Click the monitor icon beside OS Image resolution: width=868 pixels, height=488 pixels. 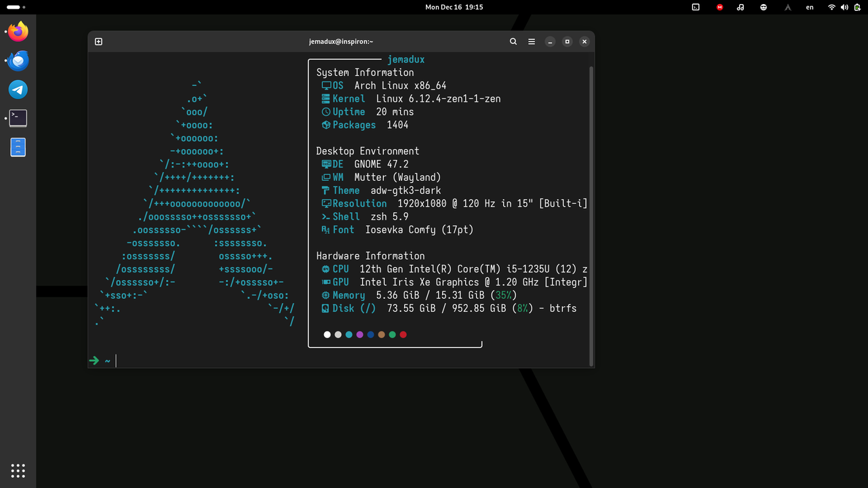[326, 85]
